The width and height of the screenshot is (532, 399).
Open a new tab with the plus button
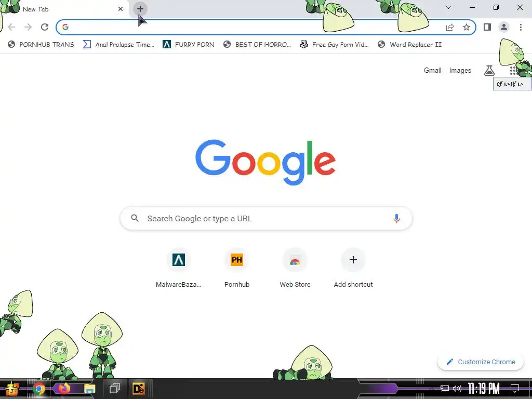point(140,9)
